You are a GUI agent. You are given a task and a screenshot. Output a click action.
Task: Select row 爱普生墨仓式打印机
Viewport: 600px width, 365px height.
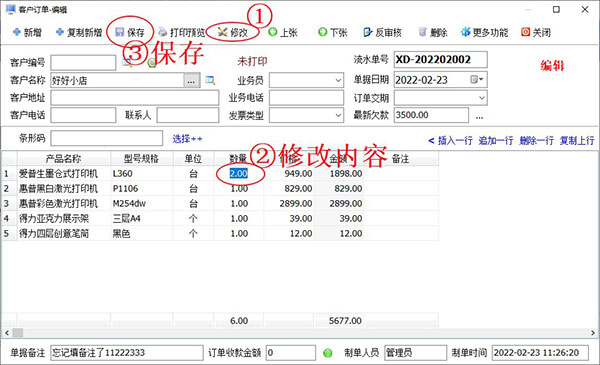(x=220, y=174)
